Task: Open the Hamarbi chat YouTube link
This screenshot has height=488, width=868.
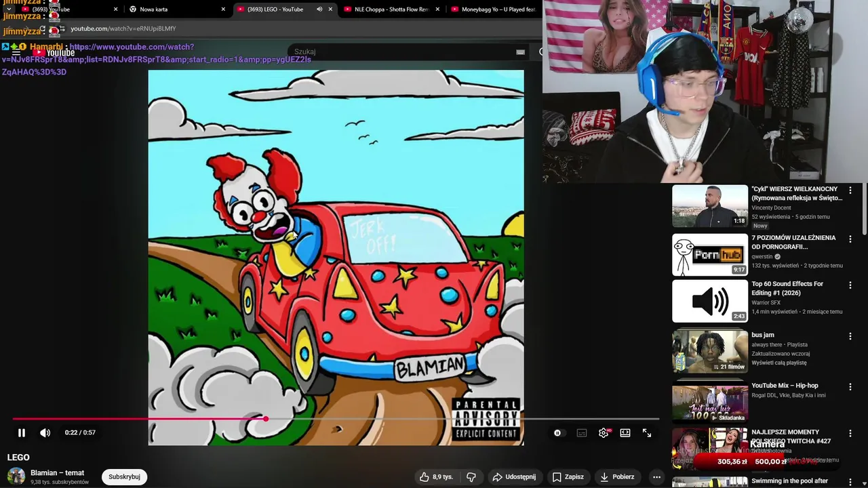Action: point(156,59)
